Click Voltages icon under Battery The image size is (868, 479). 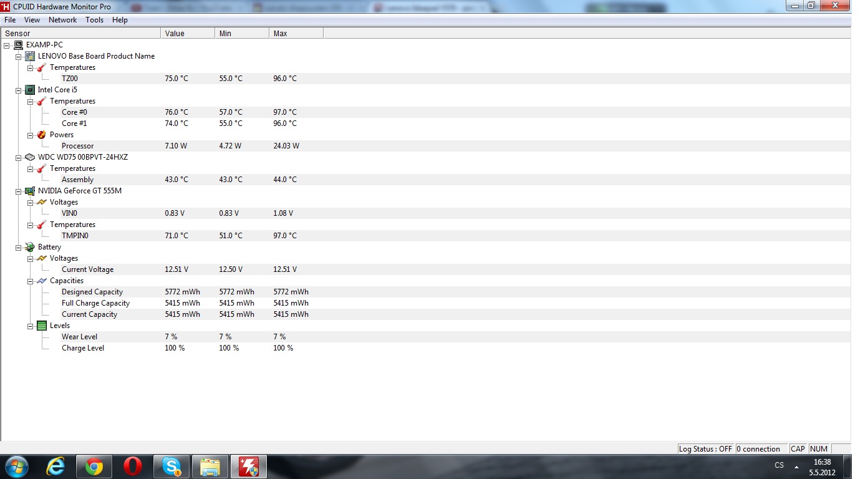click(42, 258)
